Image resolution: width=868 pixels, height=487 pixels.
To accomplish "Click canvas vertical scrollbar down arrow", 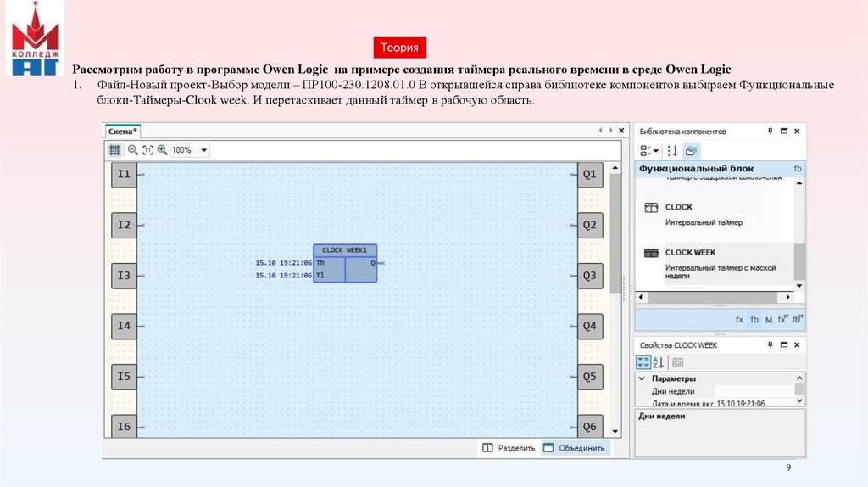I will coord(615,431).
